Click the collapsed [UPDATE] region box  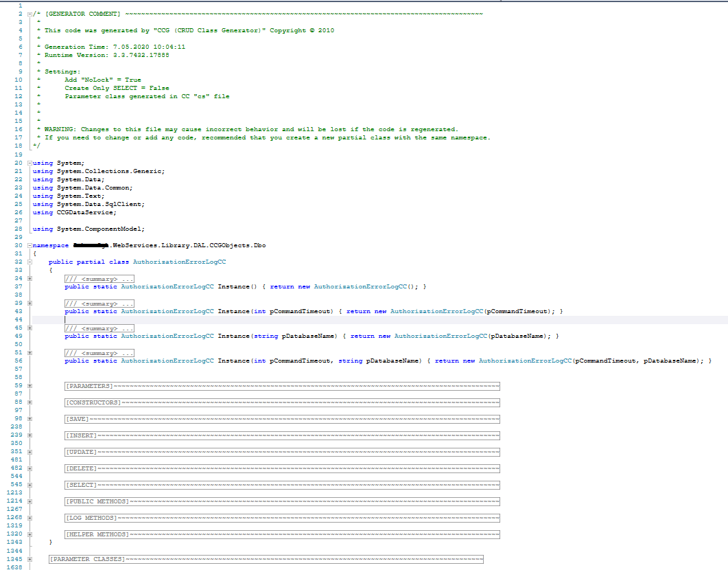click(282, 452)
